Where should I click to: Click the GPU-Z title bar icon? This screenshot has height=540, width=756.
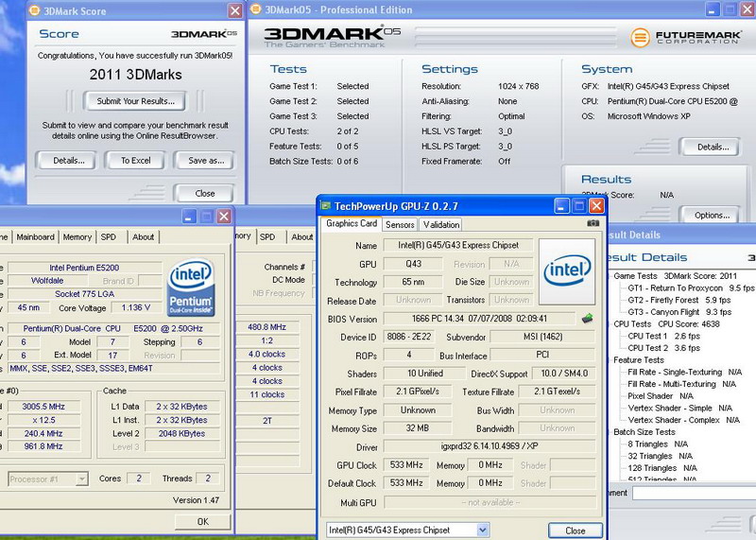pyautogui.click(x=326, y=206)
